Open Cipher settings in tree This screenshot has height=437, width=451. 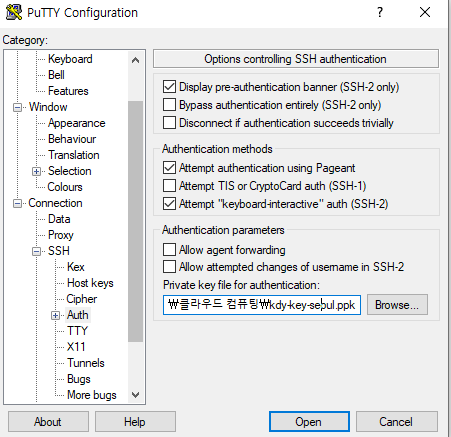point(82,299)
